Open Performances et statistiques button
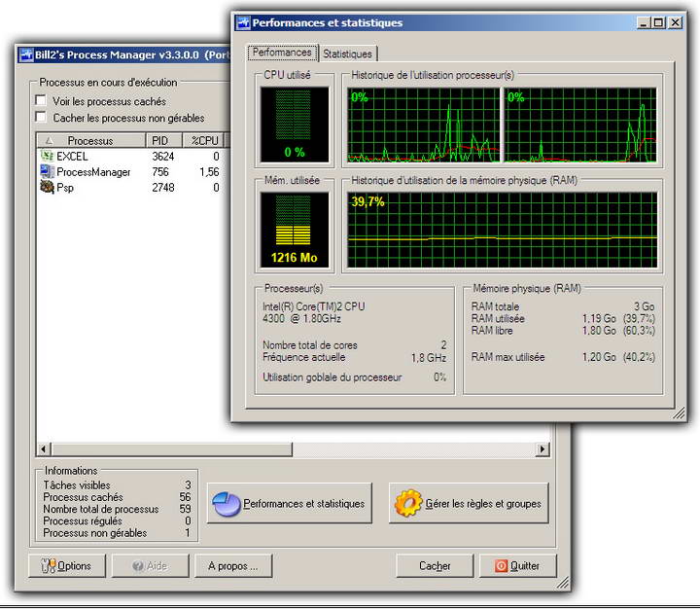 coord(290,503)
